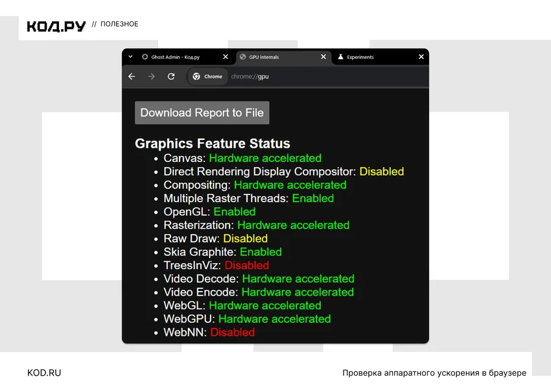Close the Ghost Admin tab
The height and width of the screenshot is (392, 551).
pyautogui.click(x=226, y=56)
